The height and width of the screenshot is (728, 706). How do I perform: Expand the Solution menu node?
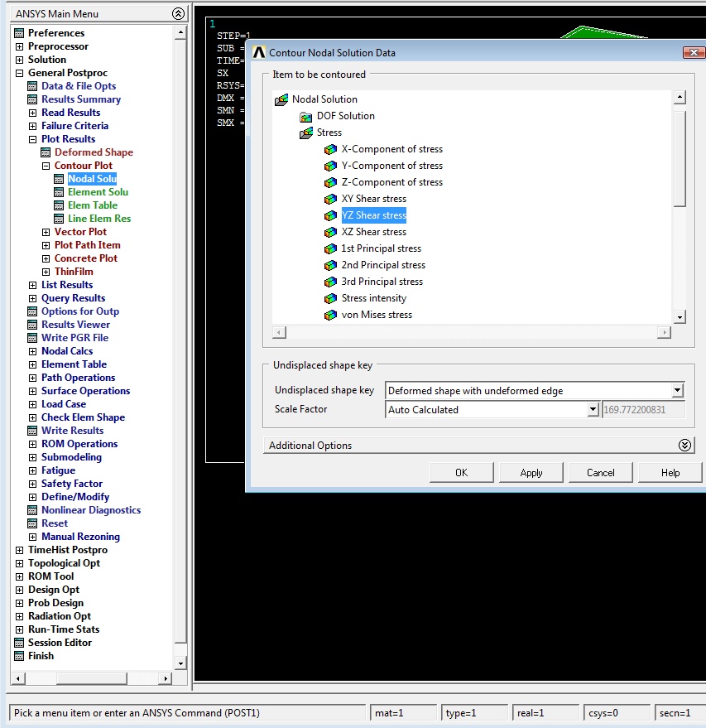click(x=19, y=60)
